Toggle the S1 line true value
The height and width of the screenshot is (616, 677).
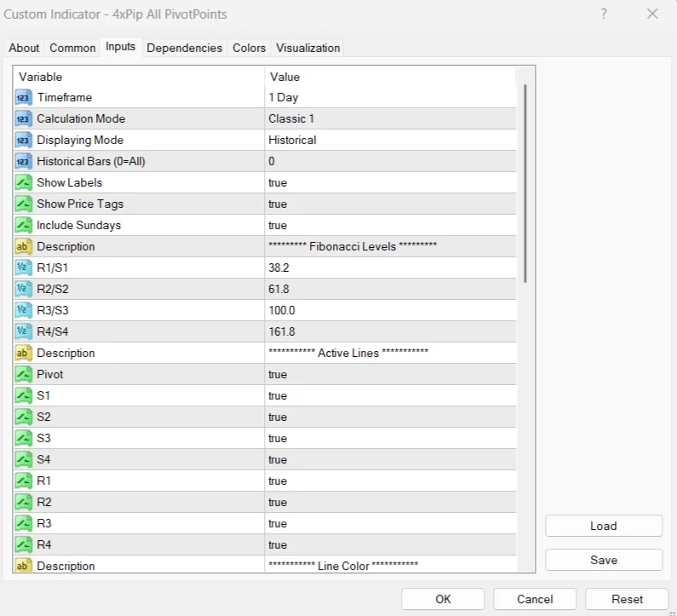(390, 395)
